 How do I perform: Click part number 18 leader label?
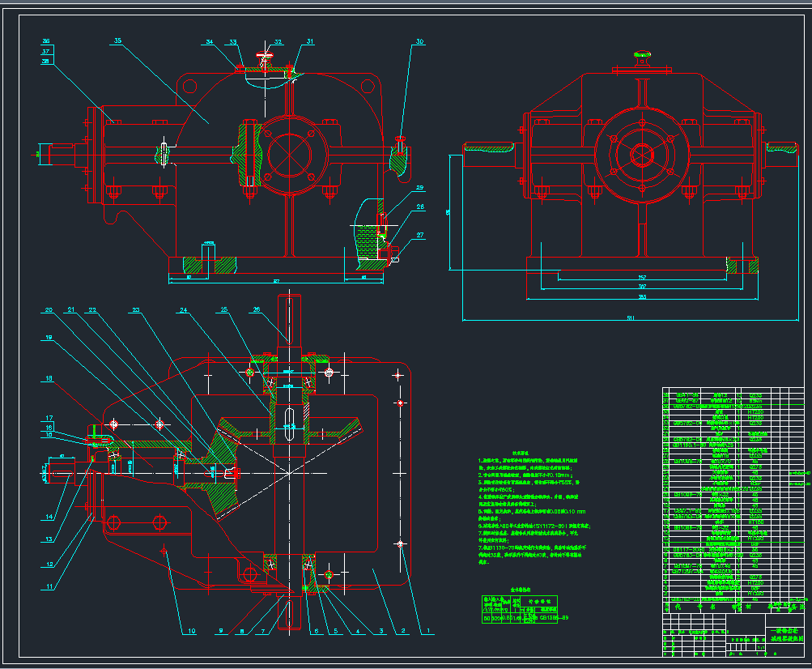49,378
